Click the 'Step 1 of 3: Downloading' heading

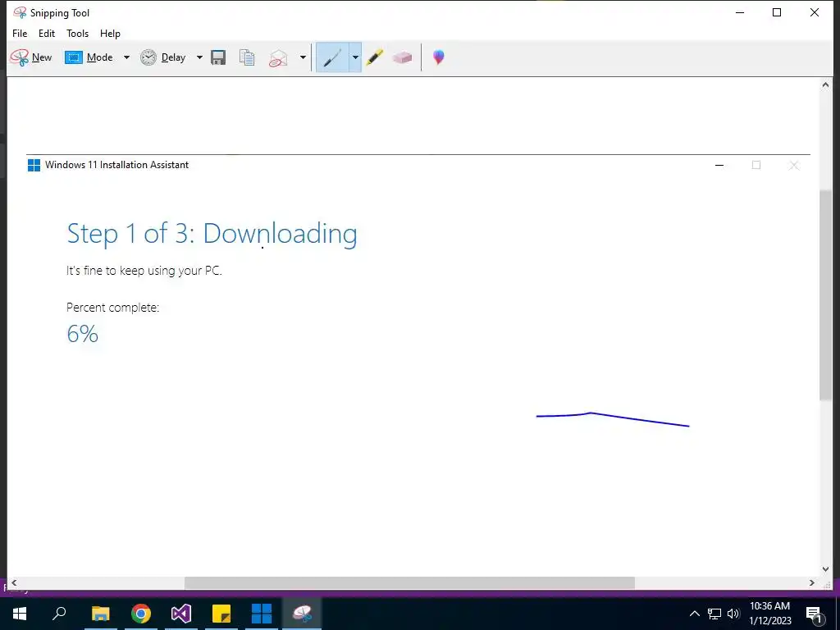pos(212,234)
